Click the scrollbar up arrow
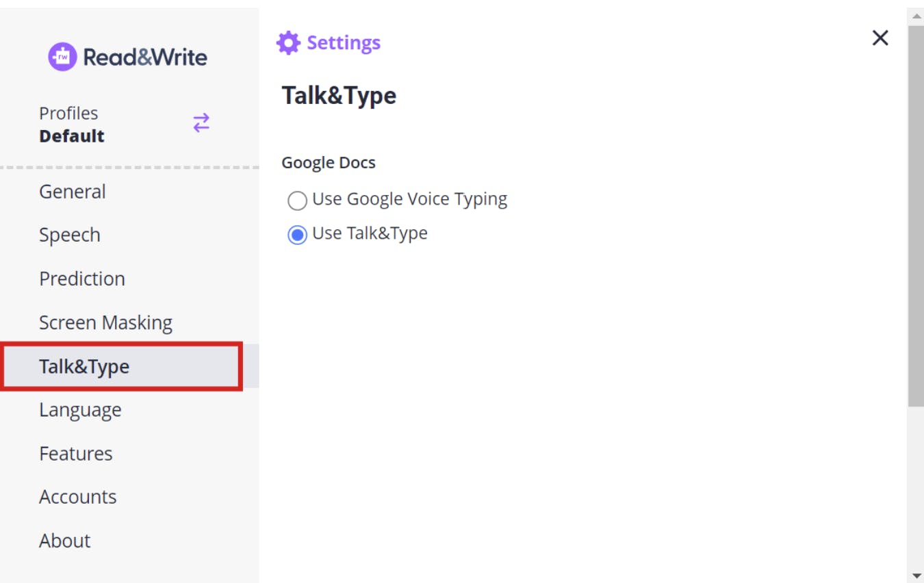Viewport: 924px width, 583px height. [916, 15]
